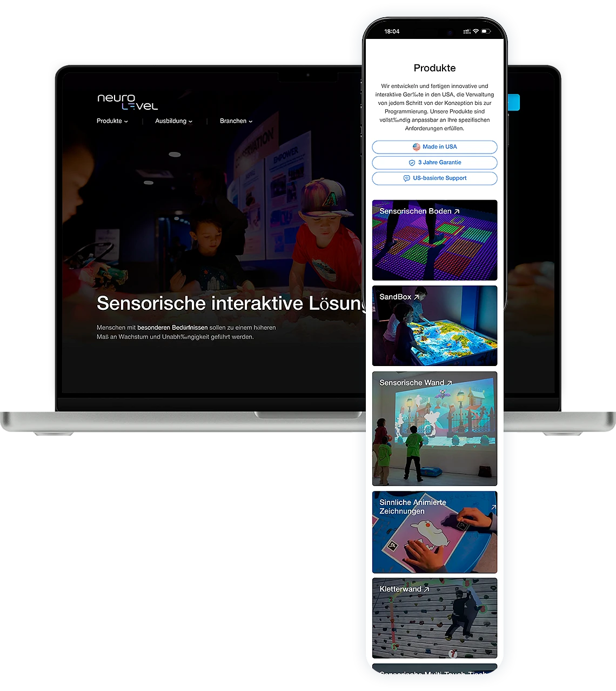Open the Sensorische Wand product card
The image size is (616, 691).
434,429
